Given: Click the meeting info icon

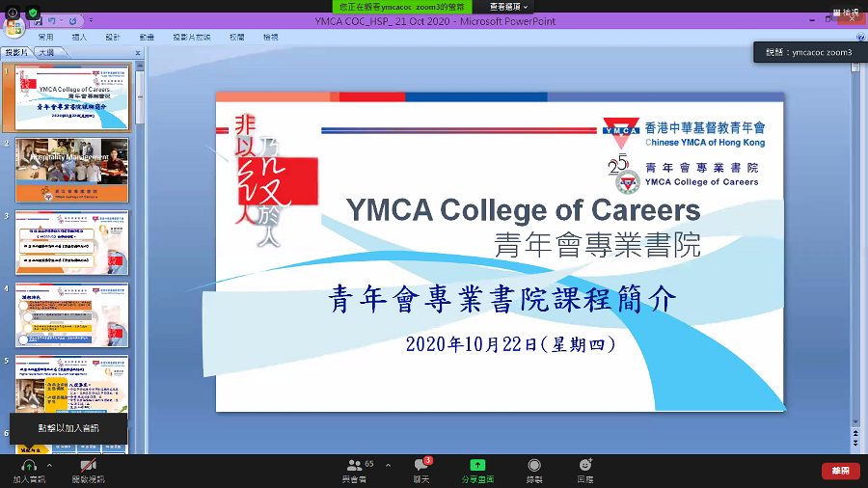Looking at the screenshot, I should (14, 13).
